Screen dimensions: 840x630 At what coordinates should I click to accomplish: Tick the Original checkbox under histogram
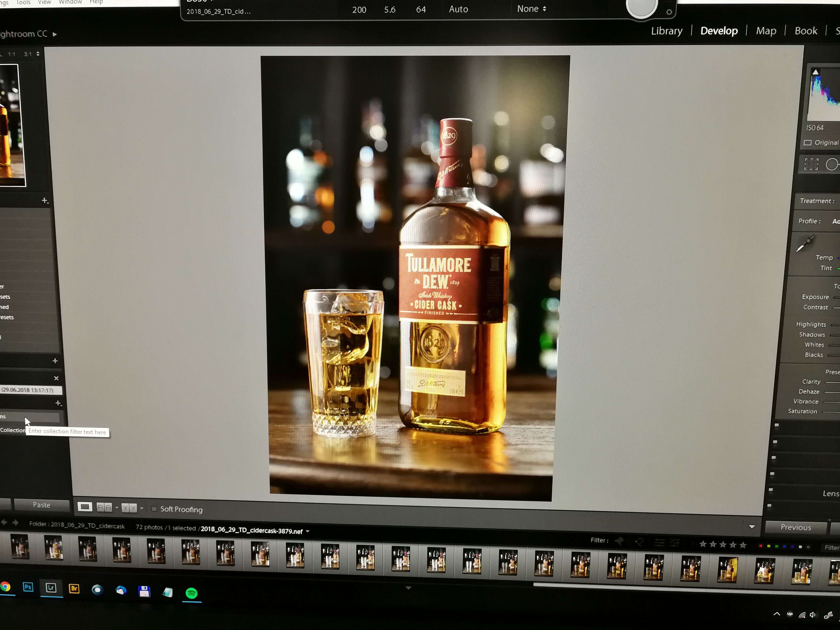pyautogui.click(x=808, y=143)
